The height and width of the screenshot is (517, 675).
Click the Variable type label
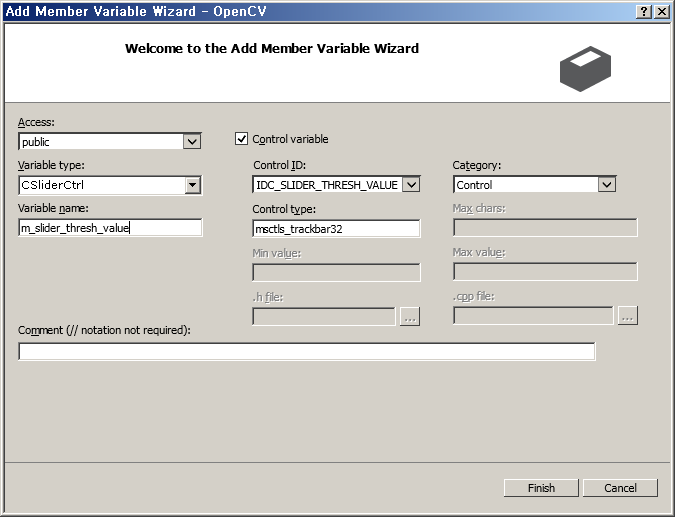click(51, 165)
